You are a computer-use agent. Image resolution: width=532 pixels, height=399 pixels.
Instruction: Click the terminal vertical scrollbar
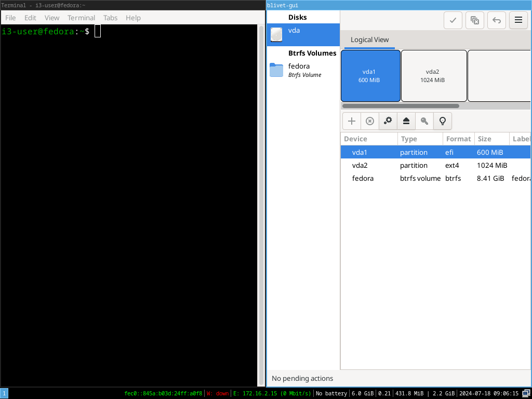tap(261, 205)
